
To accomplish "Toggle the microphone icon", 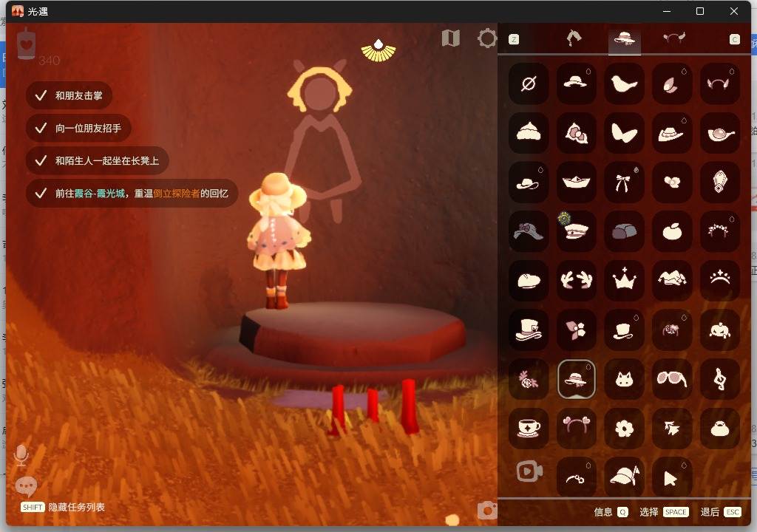I will click(x=21, y=455).
